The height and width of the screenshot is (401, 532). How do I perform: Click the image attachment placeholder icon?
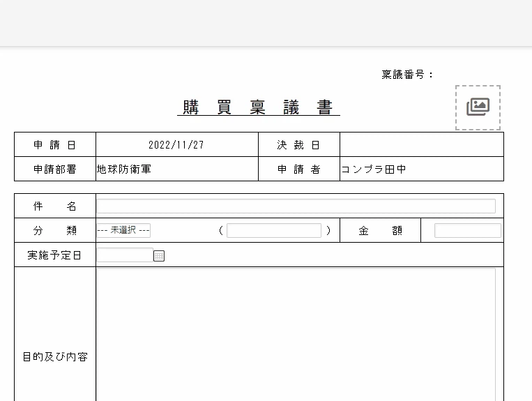tap(478, 107)
